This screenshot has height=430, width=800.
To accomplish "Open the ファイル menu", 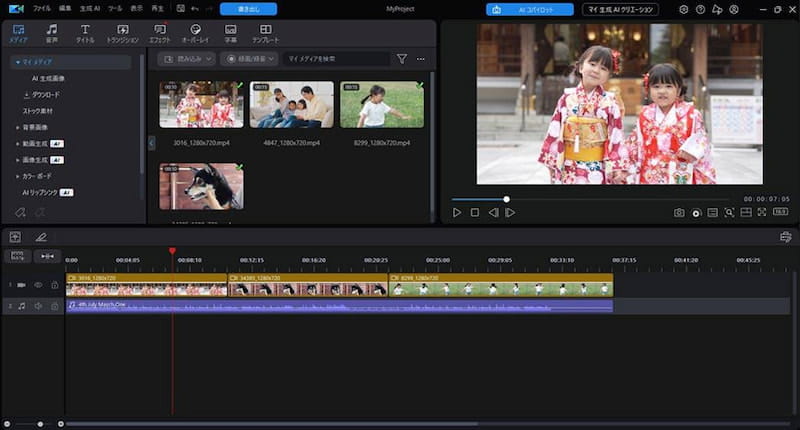I will 42,9.
